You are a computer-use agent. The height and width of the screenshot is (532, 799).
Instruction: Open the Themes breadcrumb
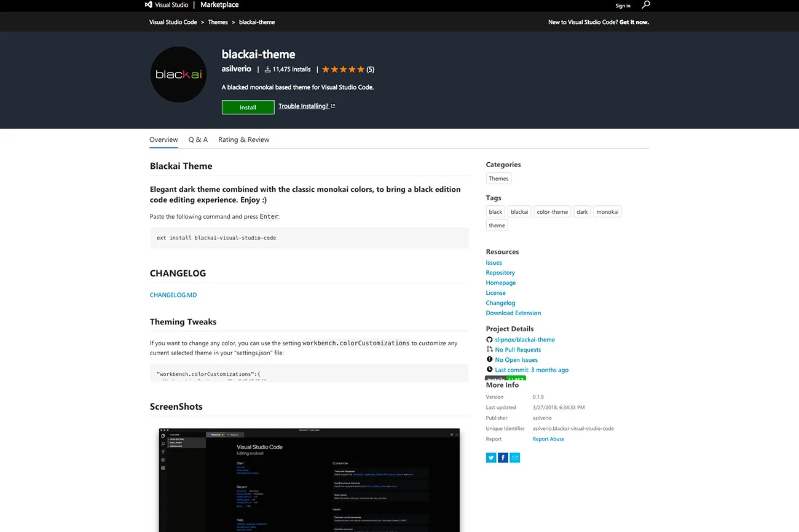218,22
